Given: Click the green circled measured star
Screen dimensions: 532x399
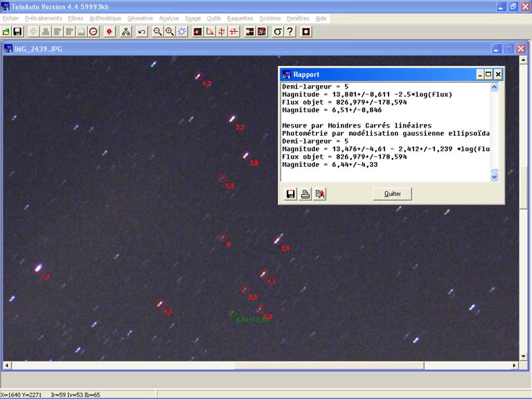Looking at the screenshot, I should [233, 312].
